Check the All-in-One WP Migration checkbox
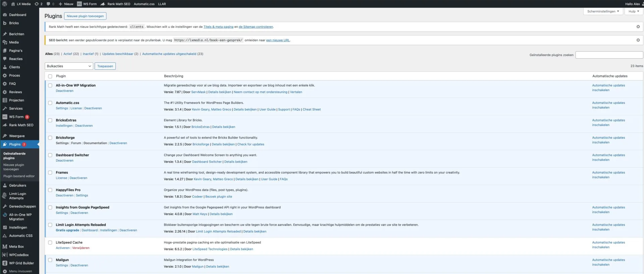 50,86
